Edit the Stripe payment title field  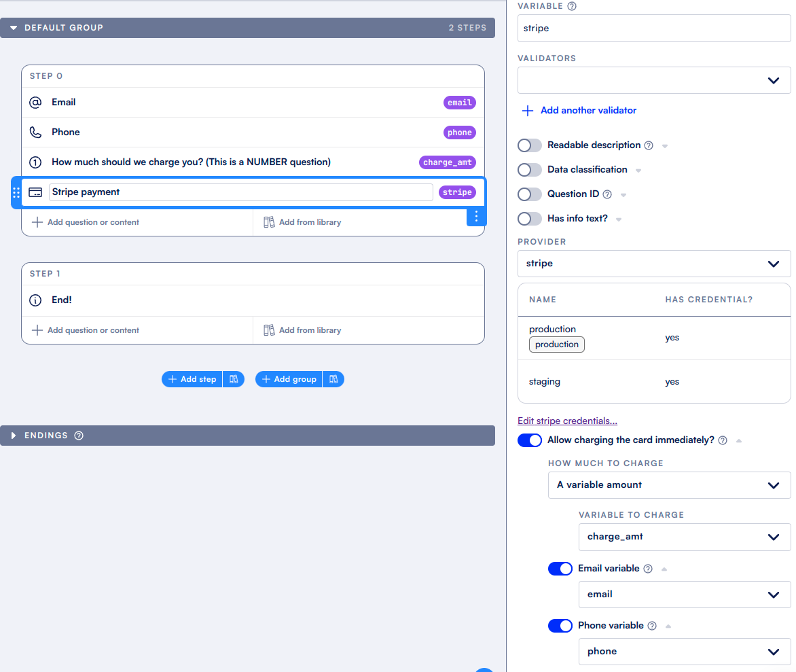click(240, 192)
